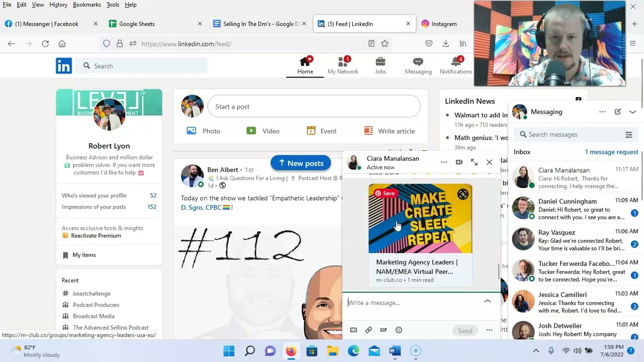Add Video to post
This screenshot has width=644, height=362.
click(x=263, y=131)
